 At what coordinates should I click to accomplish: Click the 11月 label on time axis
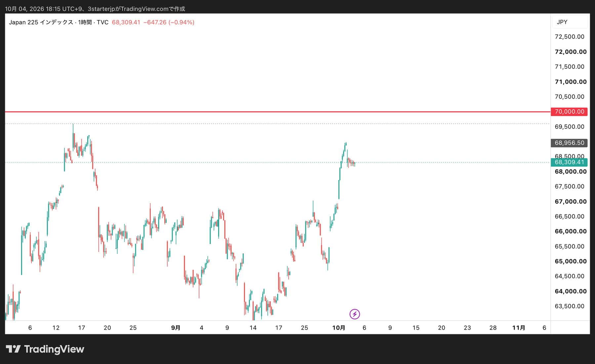[x=519, y=328]
